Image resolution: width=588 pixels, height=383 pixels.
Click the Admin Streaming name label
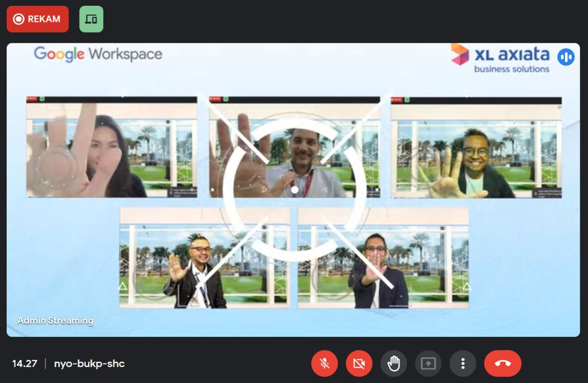coord(55,320)
